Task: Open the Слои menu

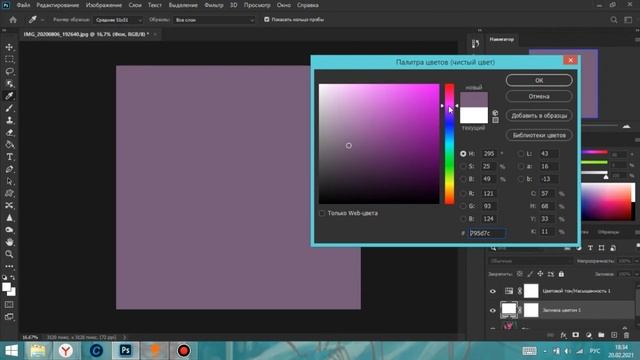Action: 135,5
